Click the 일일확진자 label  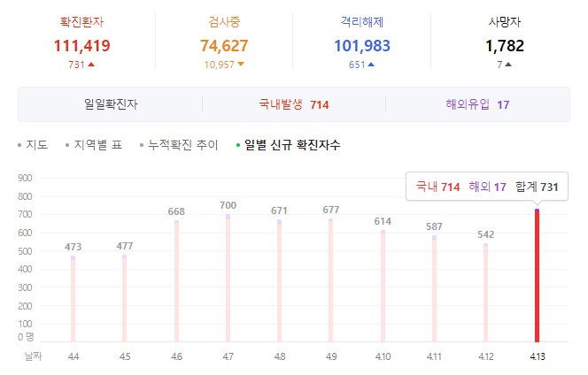click(111, 104)
